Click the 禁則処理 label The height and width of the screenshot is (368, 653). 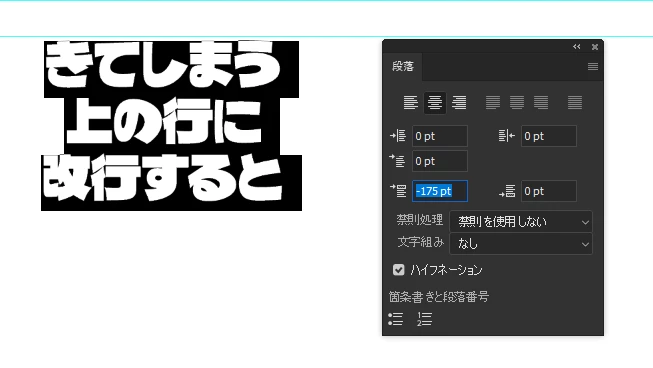tap(419, 219)
